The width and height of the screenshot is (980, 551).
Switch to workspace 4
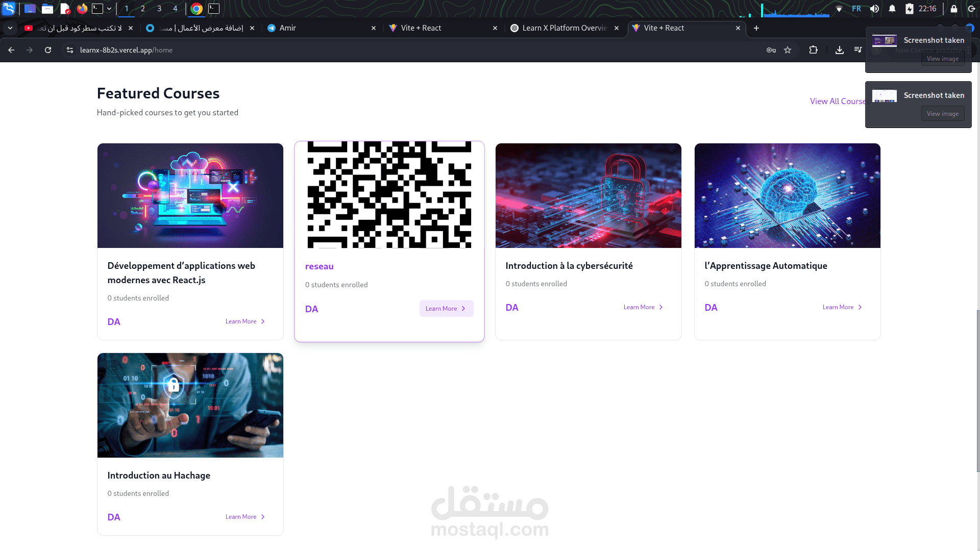(175, 9)
